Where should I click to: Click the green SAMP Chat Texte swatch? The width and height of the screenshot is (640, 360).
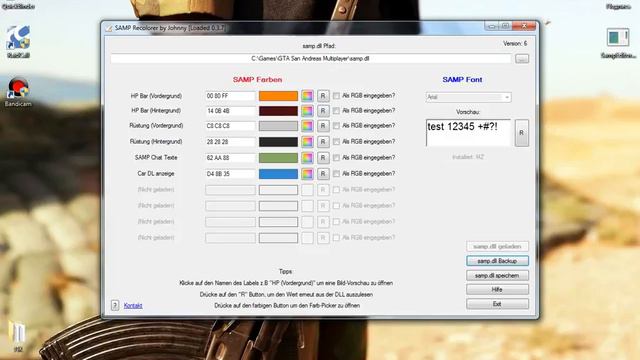[278, 158]
